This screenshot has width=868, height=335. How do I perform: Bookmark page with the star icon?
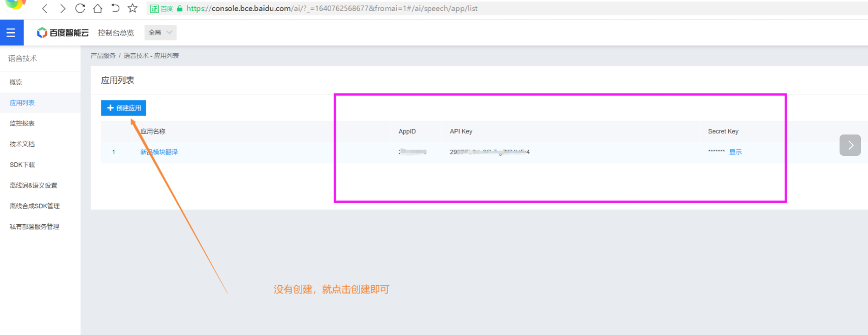[133, 9]
